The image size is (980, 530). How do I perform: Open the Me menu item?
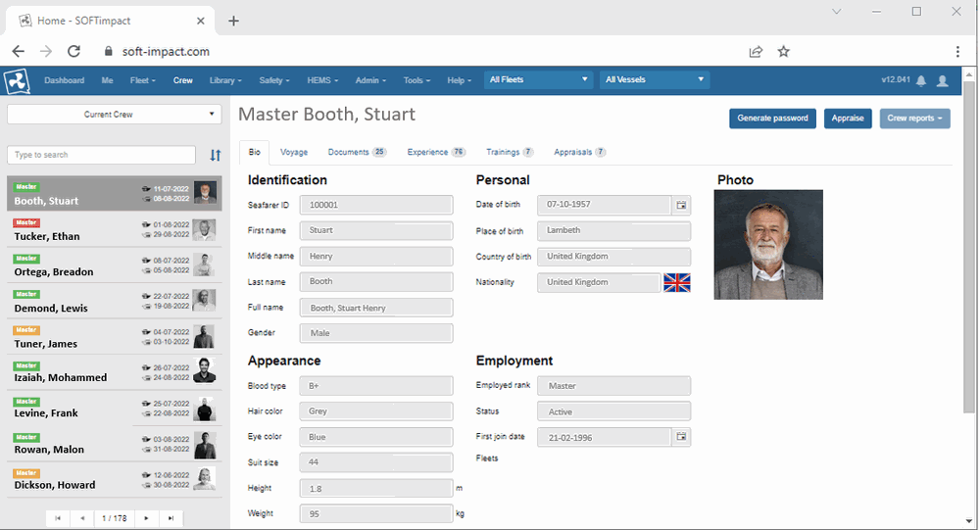tap(108, 80)
